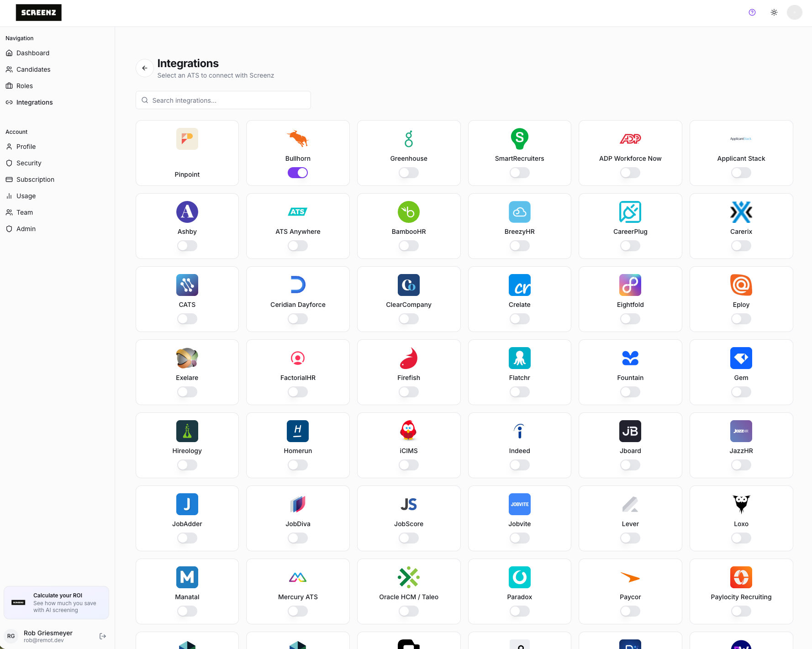Click the Gem diamond icon
The height and width of the screenshot is (649, 812).
coord(741,358)
